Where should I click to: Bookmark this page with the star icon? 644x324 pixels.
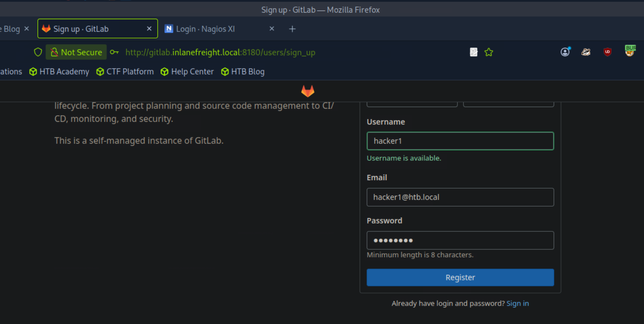489,52
